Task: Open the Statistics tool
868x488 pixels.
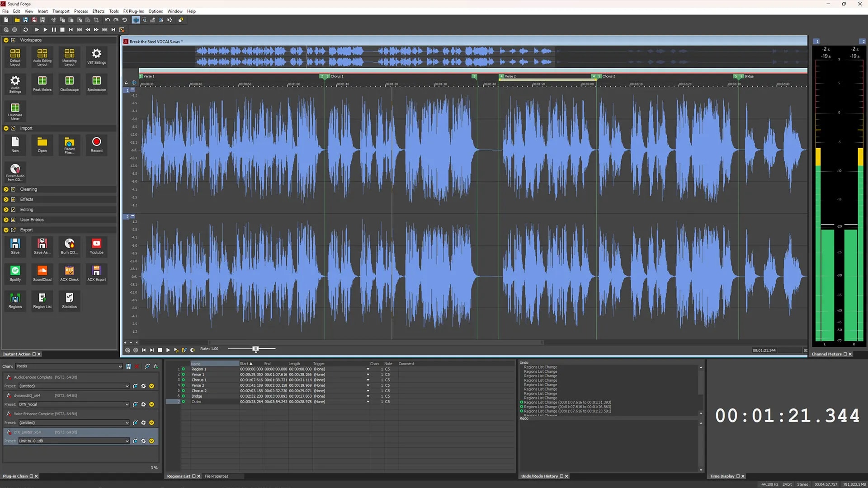Action: click(x=69, y=300)
